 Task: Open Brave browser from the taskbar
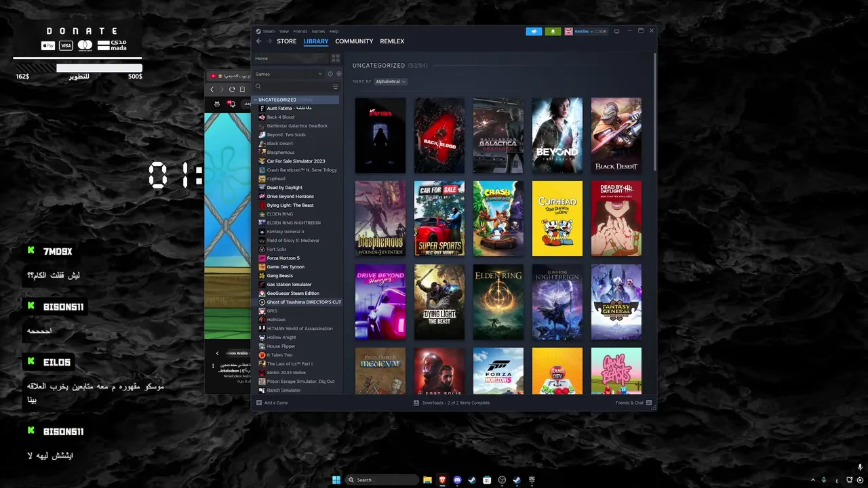(x=442, y=480)
